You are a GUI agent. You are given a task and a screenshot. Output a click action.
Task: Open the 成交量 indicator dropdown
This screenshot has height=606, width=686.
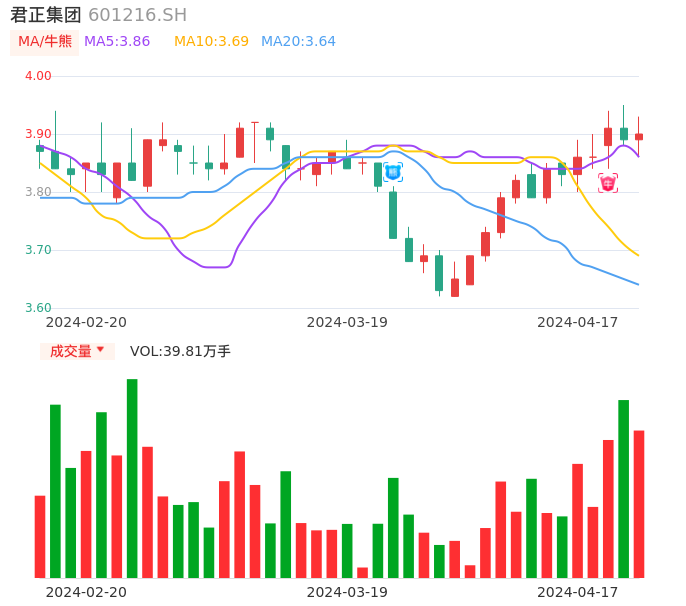(77, 351)
